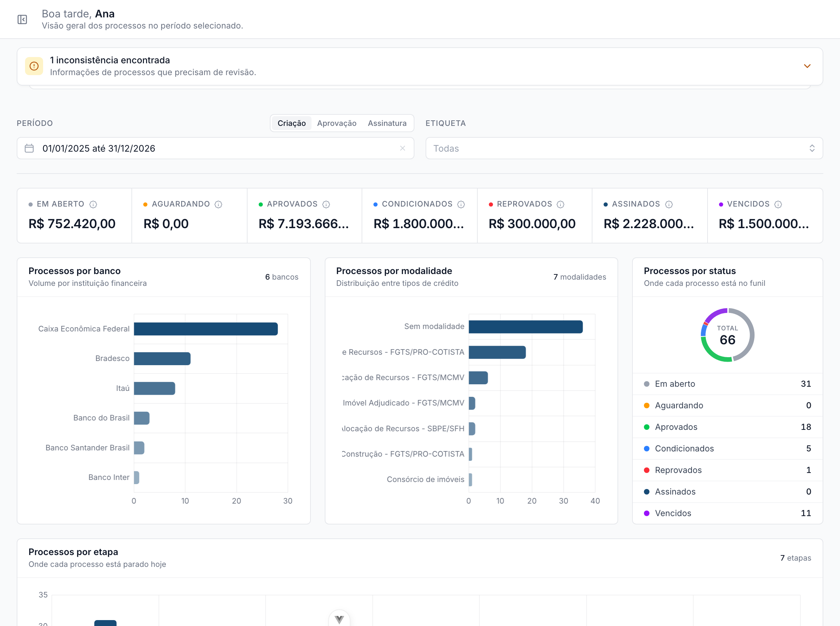This screenshot has height=626, width=840.
Task: Click the Recursos SBPE/SFH bar
Action: click(472, 428)
